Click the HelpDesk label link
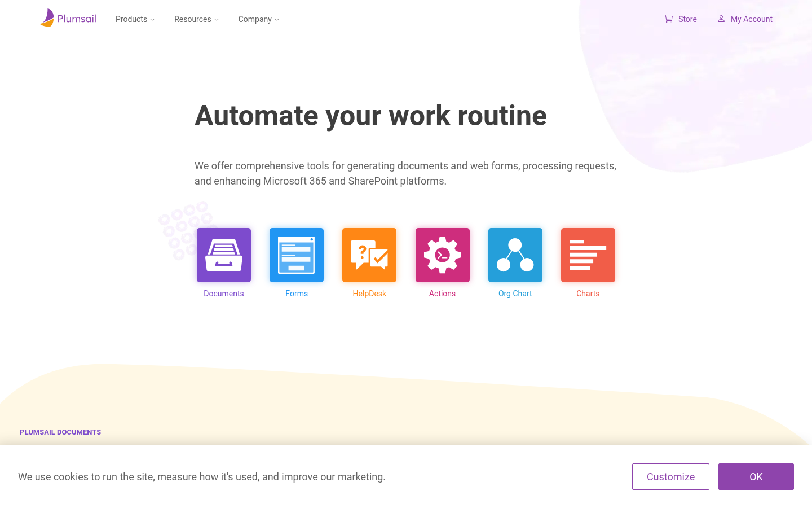The height and width of the screenshot is (508, 812). (369, 294)
